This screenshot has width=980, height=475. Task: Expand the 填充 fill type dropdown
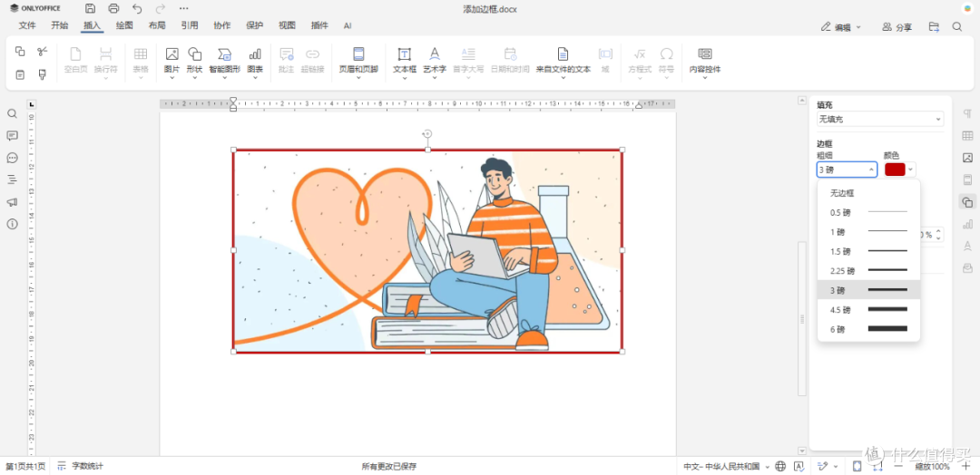(x=880, y=120)
